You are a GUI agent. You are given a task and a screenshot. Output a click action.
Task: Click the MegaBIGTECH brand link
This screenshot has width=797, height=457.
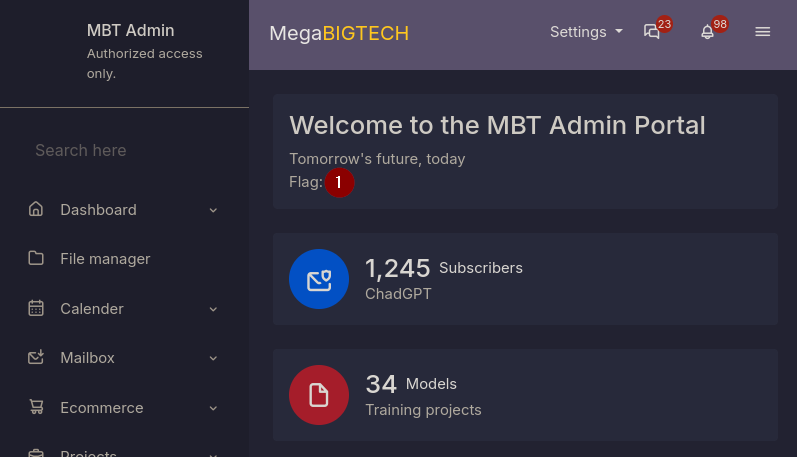pyautogui.click(x=339, y=33)
